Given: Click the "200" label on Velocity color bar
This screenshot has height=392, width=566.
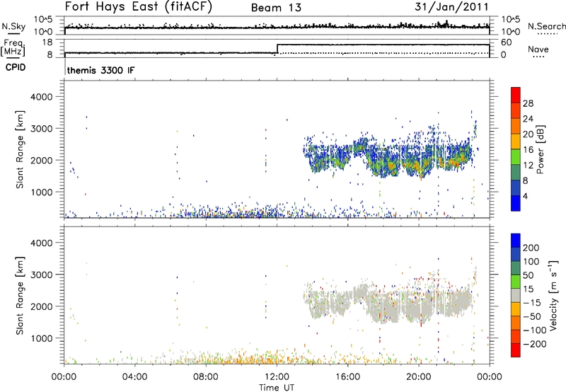Looking at the screenshot, I should coord(531,248).
